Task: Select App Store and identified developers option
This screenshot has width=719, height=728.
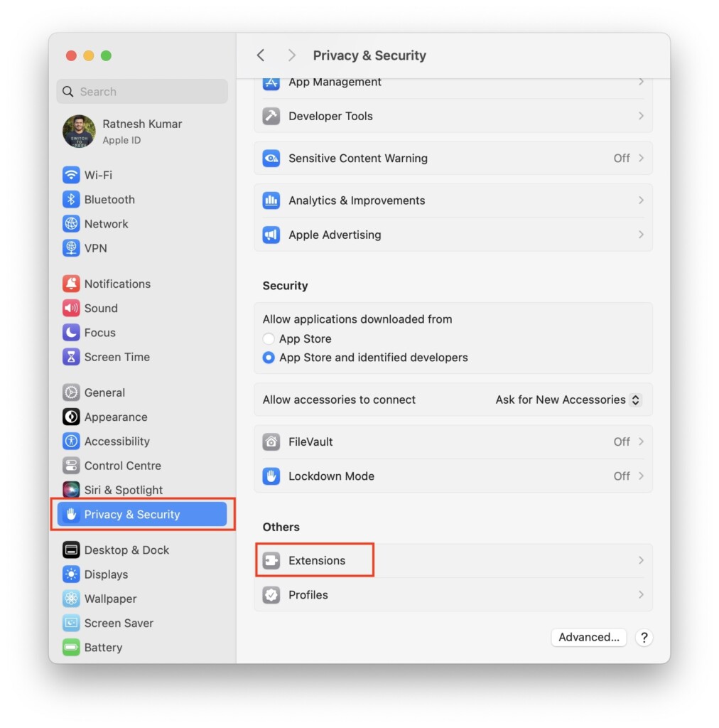Action: tap(269, 358)
